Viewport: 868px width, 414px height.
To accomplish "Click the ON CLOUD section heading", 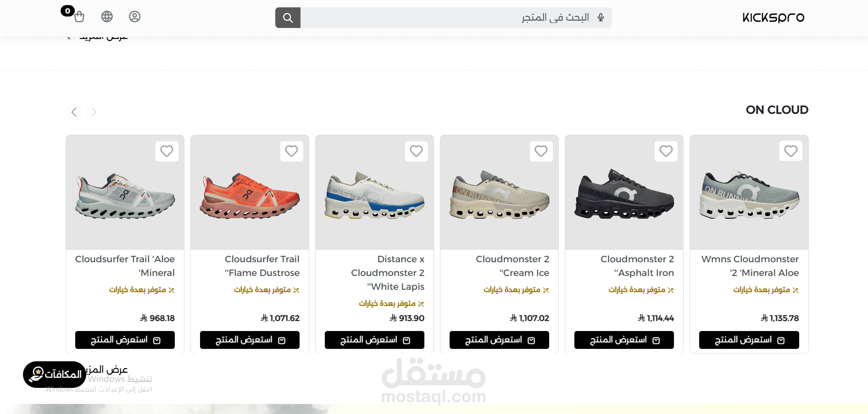I will (777, 110).
